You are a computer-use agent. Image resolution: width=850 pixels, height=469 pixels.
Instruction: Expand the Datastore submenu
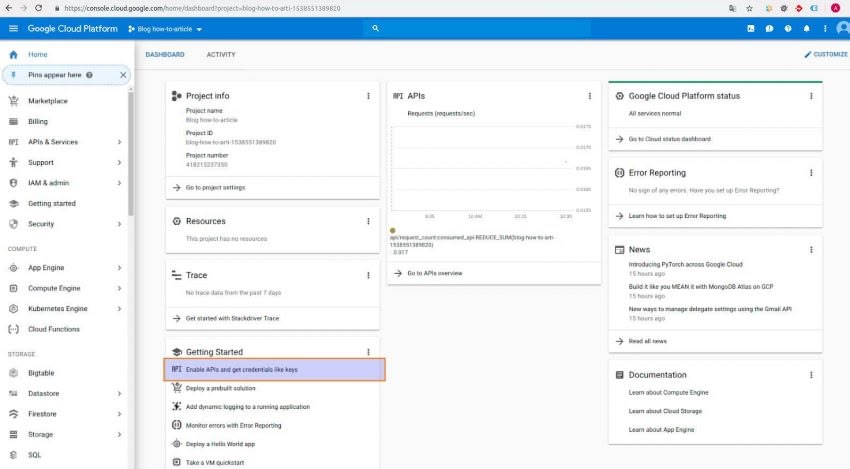119,394
